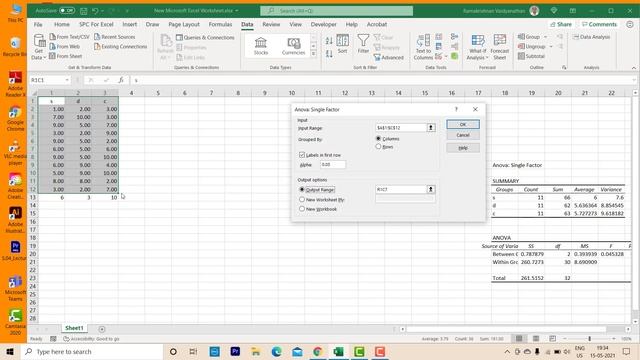Expand Data Types gallery more arrow

click(314, 54)
